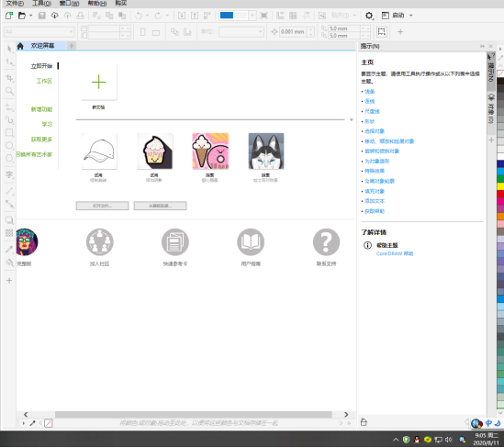Open the 工具(O) menu

point(42,4)
